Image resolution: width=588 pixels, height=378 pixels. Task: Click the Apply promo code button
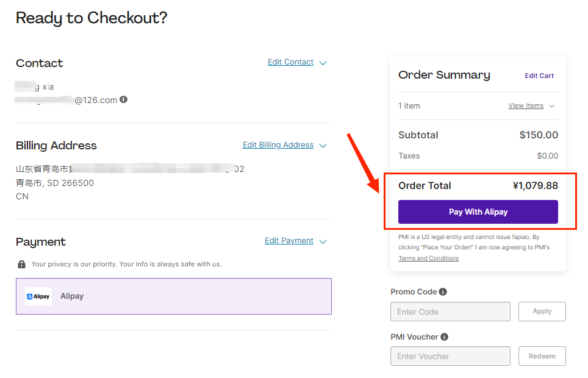point(542,312)
